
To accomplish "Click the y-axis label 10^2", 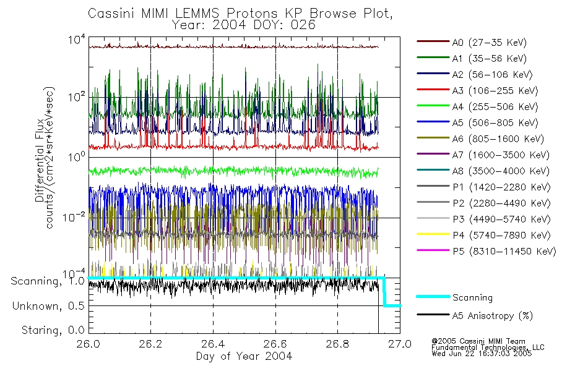I will [x=77, y=96].
